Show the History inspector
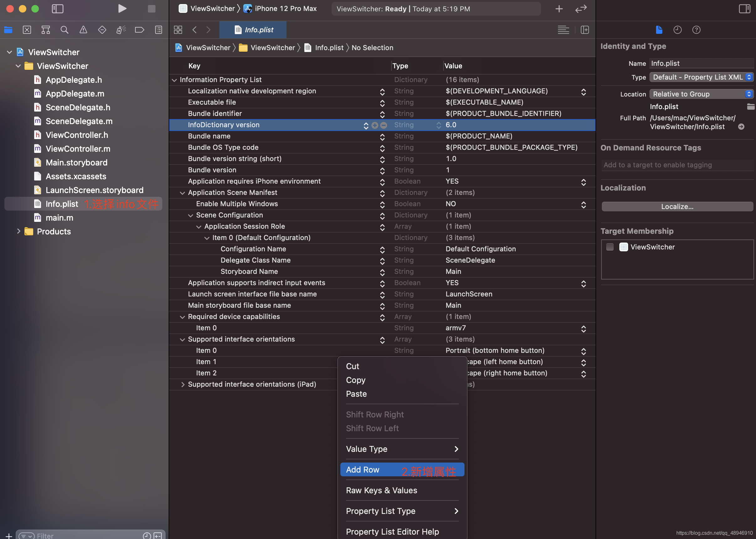Screen dimensions: 756x539 pyautogui.click(x=678, y=30)
